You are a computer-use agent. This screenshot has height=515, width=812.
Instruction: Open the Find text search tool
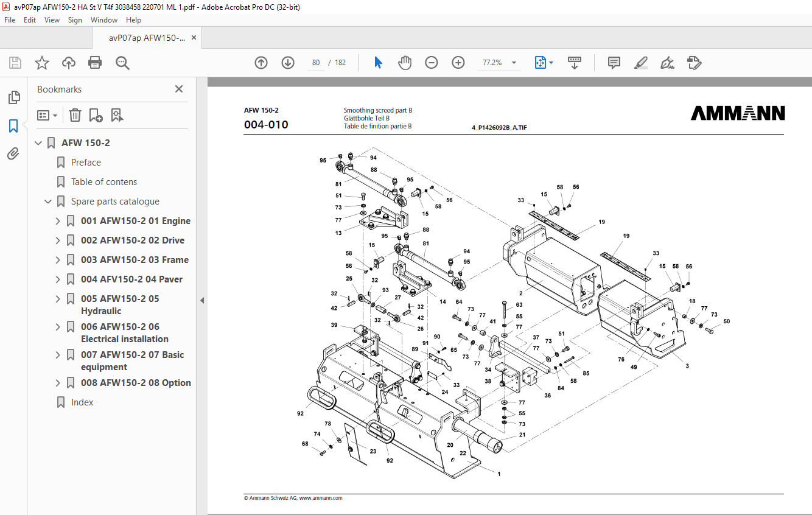(122, 63)
